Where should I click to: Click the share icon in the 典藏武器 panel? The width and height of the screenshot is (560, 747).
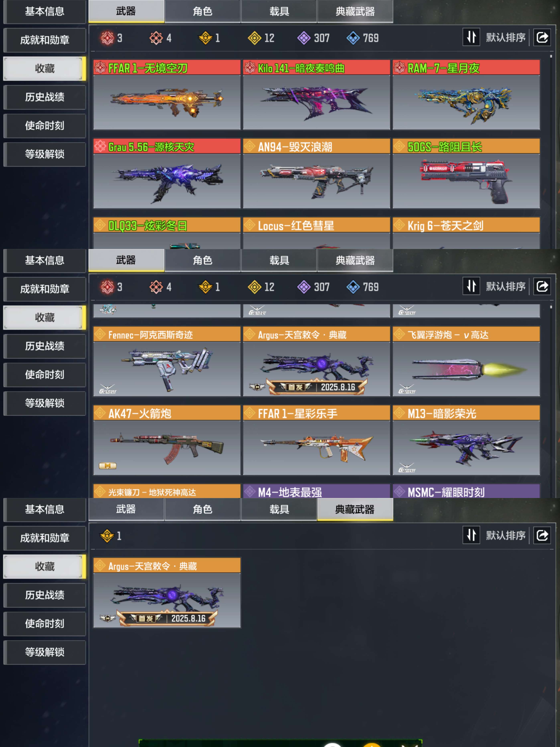[x=542, y=535]
